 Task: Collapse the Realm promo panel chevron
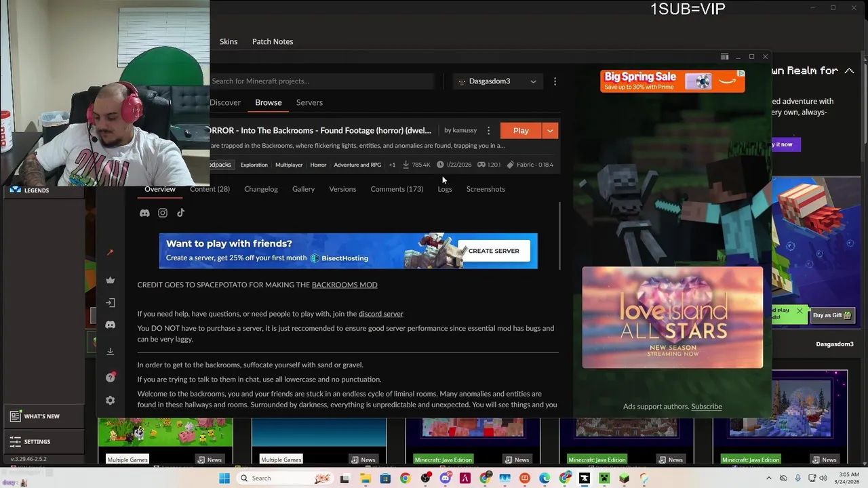(849, 70)
